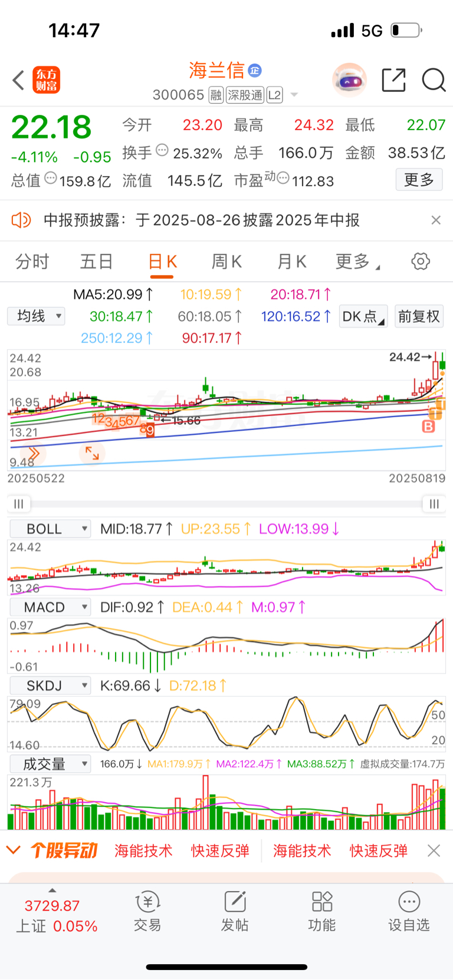Screen dimensions: 453x980
Task: Tap the B buy-signal marker on chart
Action: tap(429, 426)
